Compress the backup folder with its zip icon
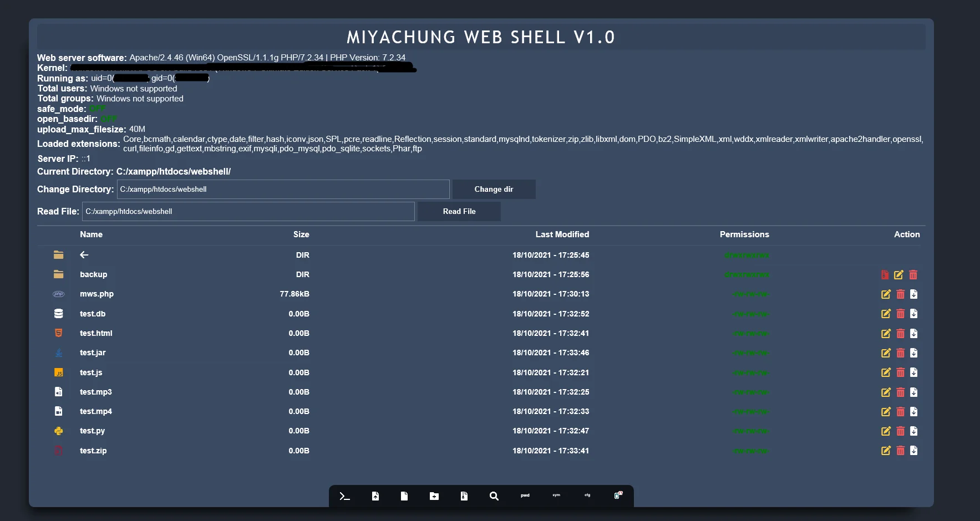 pyautogui.click(x=884, y=274)
